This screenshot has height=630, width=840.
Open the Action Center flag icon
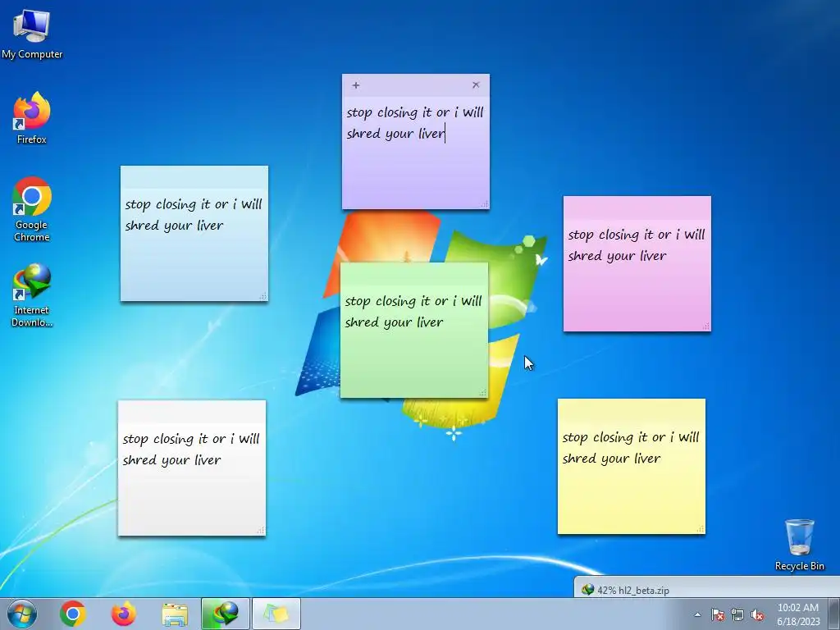click(717, 614)
